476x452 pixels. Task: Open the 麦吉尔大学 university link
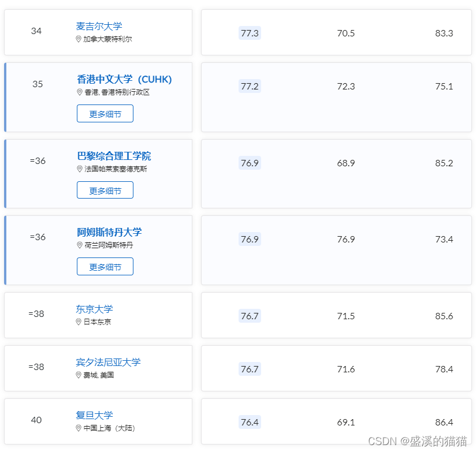(99, 26)
